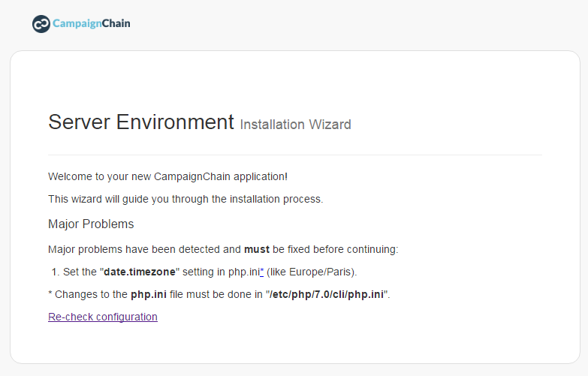
Task: Click the 'This wizard will guide you' sentence
Action: (185, 199)
